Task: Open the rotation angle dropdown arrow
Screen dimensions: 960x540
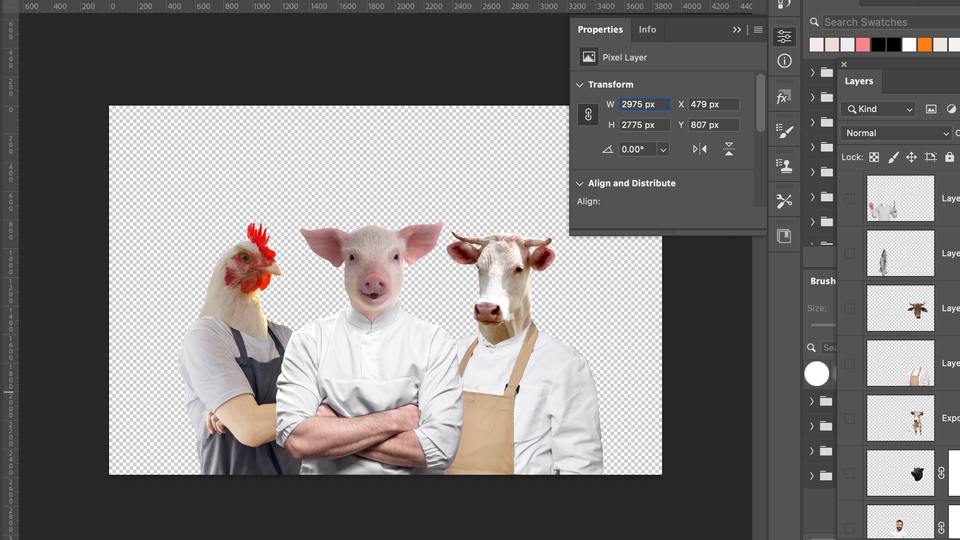Action: 663,149
